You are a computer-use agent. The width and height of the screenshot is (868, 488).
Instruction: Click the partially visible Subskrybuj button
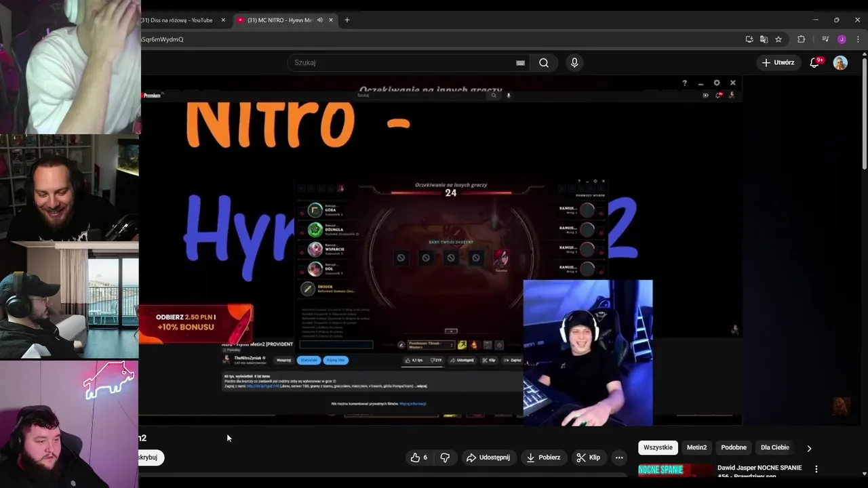click(151, 457)
